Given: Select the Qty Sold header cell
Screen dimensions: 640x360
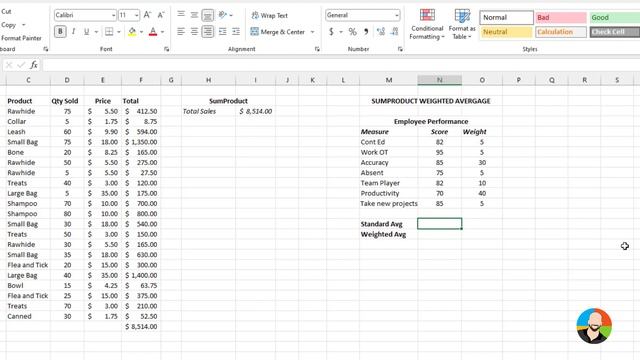Looking at the screenshot, I should coord(67,101).
